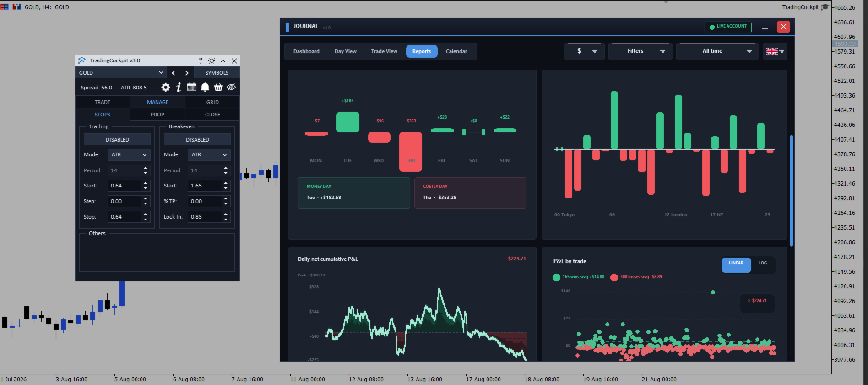The height and width of the screenshot is (385, 868).
Task: Open the settings gear in TradingCockpit
Action: click(165, 87)
